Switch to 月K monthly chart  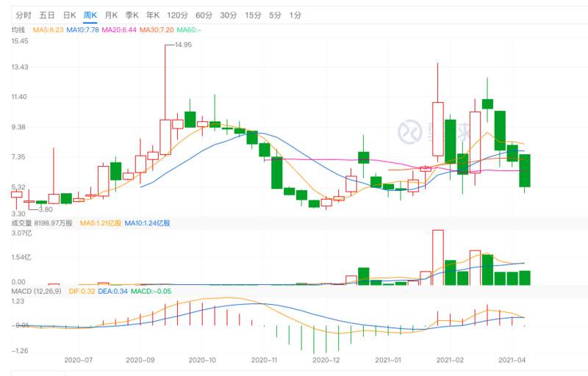tap(112, 15)
